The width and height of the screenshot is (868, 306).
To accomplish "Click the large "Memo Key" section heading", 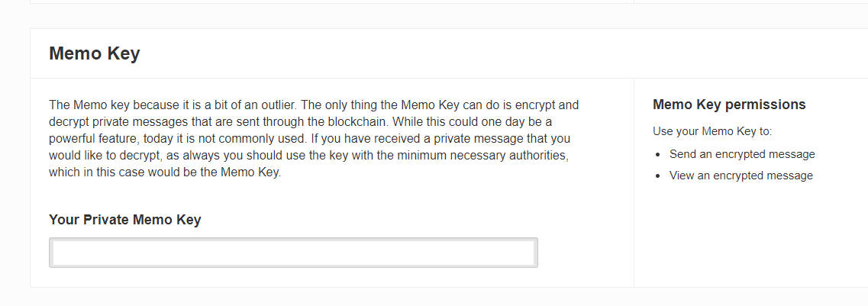I will [94, 53].
